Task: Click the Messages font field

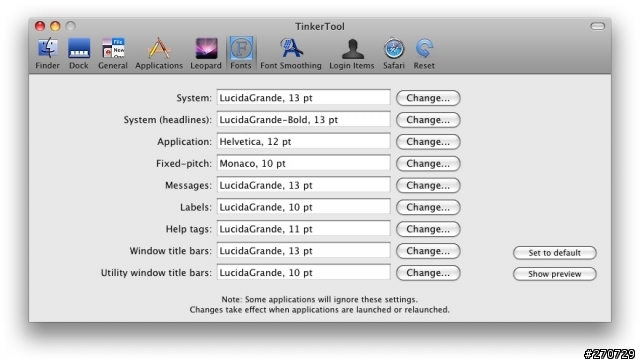Action: point(303,185)
